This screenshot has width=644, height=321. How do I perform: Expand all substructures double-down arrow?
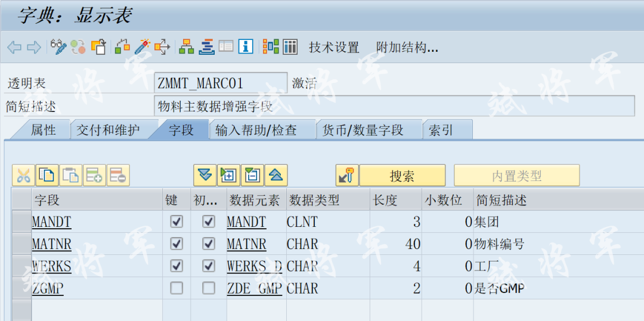(205, 176)
